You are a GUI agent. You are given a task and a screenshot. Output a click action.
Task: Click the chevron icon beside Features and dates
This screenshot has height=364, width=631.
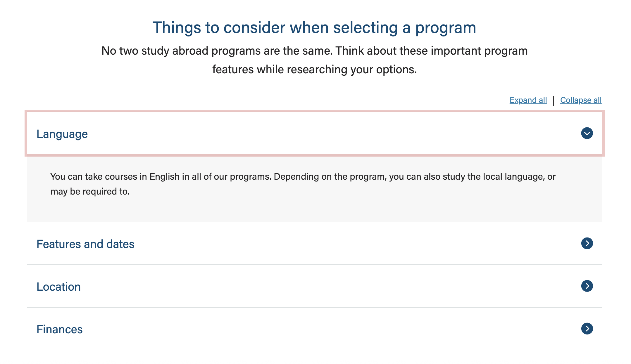coord(587,243)
